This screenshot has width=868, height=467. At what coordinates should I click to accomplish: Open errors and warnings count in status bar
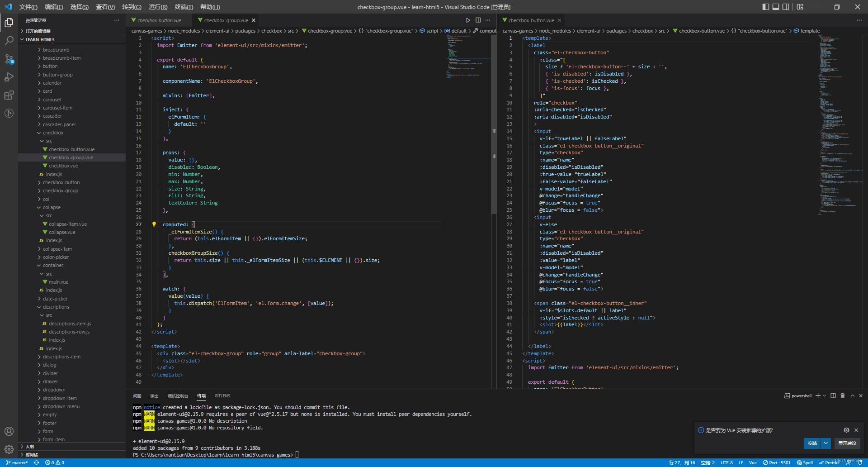coord(55,462)
